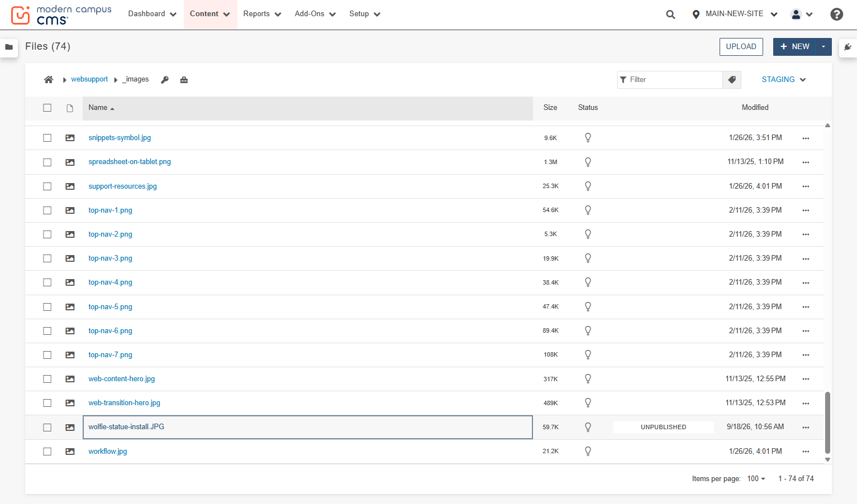This screenshot has width=857, height=504.
Task: Open the Setup menu
Action: coord(365,14)
